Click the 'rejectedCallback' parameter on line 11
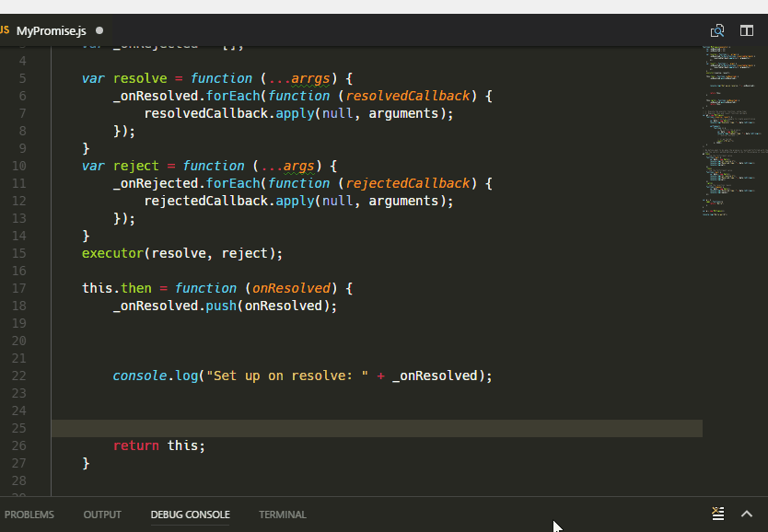 tap(408, 183)
